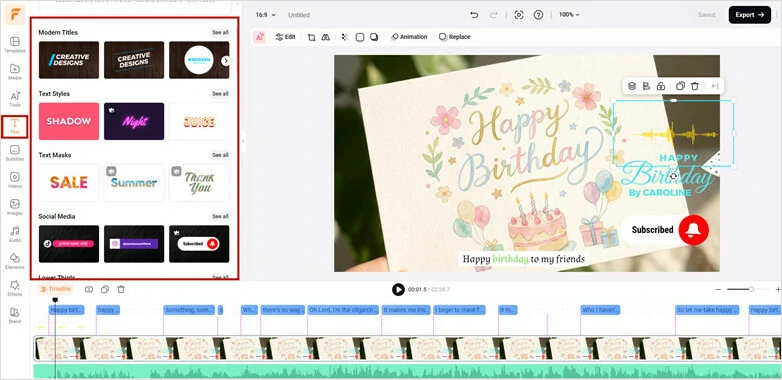Screen dimensions: 782x380
Task: Show next Modern Titles with arrow button
Action: click(x=226, y=60)
